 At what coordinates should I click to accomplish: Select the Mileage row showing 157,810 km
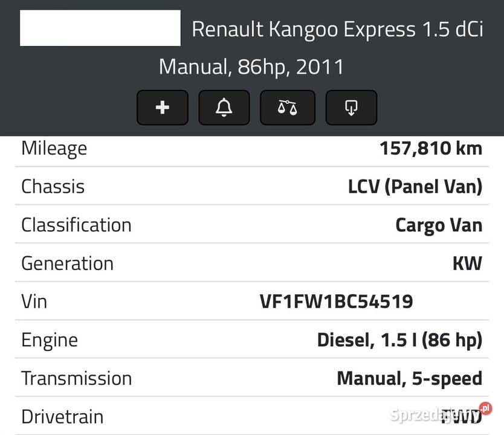pos(252,148)
